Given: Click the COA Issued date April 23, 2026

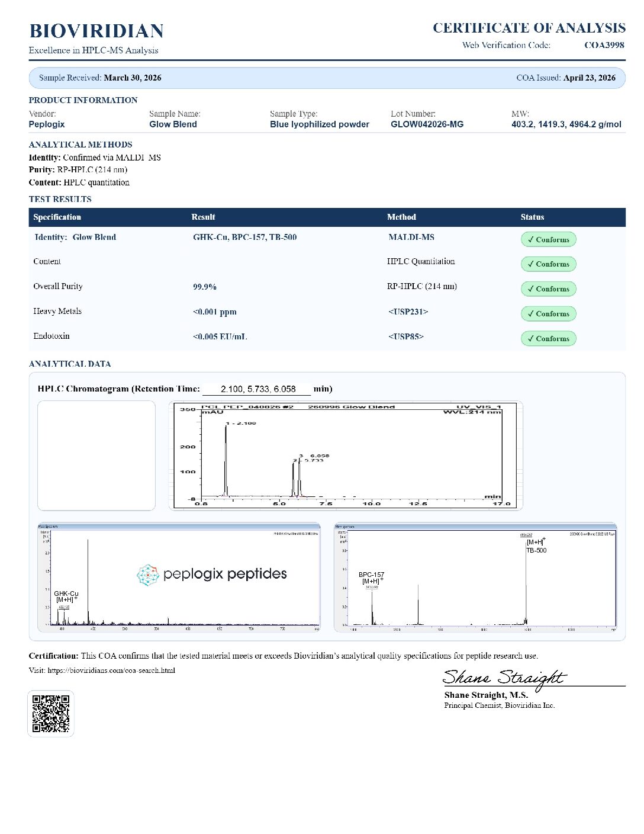Looking at the screenshot, I should 590,78.
